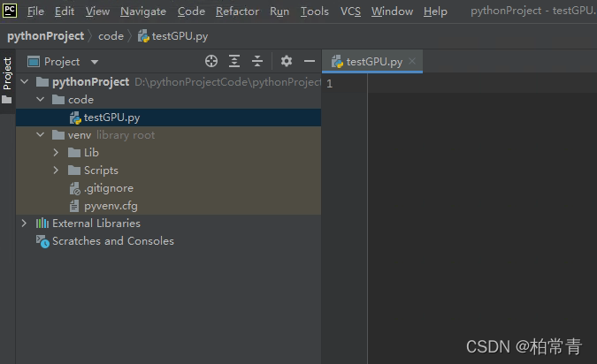The image size is (597, 364).
Task: Expand the Scripts folder
Action: (x=56, y=170)
